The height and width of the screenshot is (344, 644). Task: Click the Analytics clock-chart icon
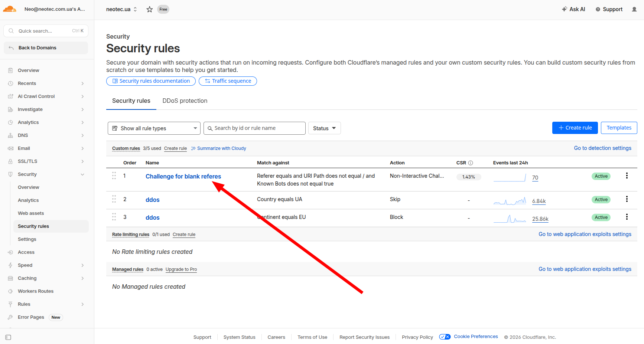(10, 122)
